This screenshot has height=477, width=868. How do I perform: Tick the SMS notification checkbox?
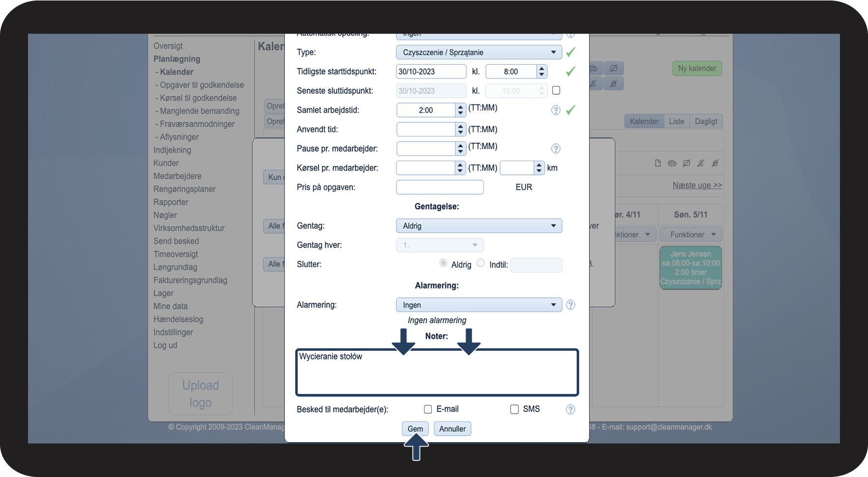[514, 409]
